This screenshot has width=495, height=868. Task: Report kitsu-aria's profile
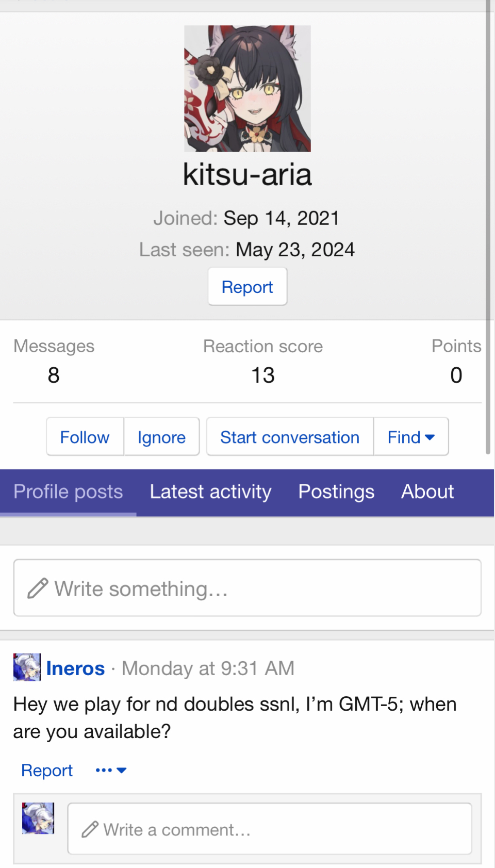247,287
